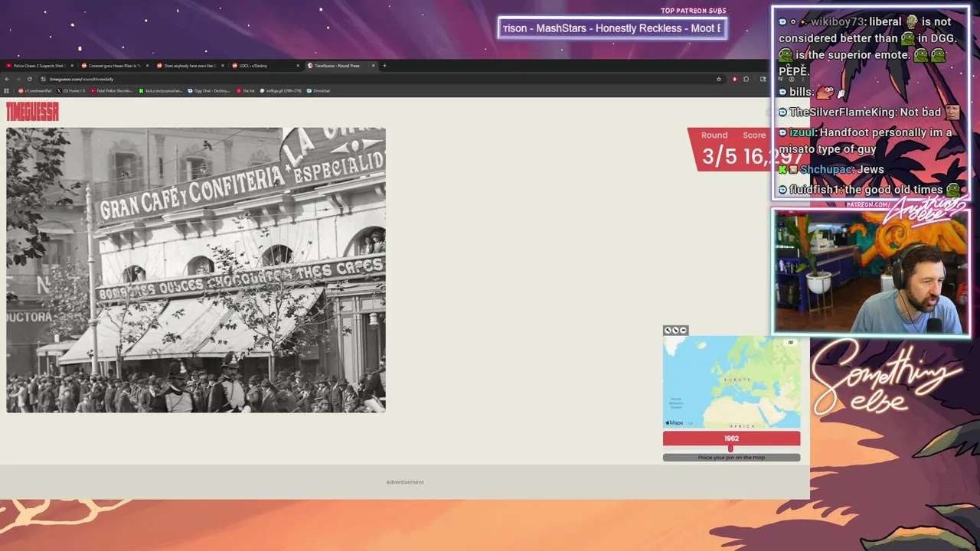
Task: Close the Covered guru Hasan Piker tab
Action: click(147, 66)
